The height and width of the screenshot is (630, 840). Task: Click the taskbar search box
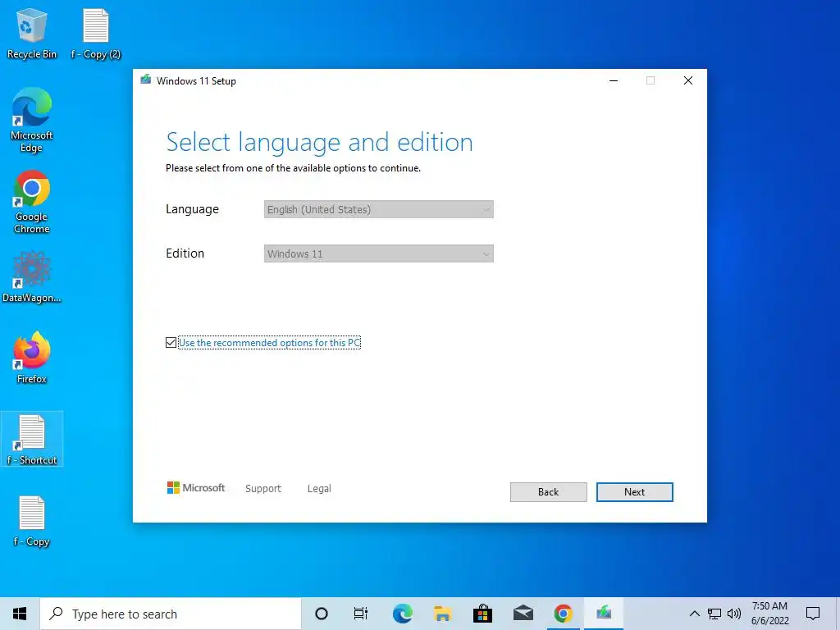[171, 614]
